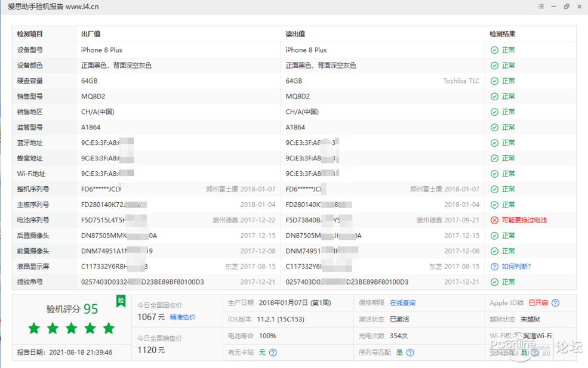Click the 销售型号 result check icon
588x368 pixels.
(x=495, y=97)
